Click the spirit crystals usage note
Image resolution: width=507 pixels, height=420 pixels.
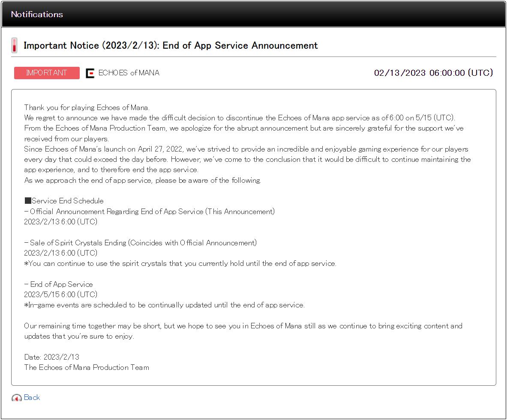[180, 263]
